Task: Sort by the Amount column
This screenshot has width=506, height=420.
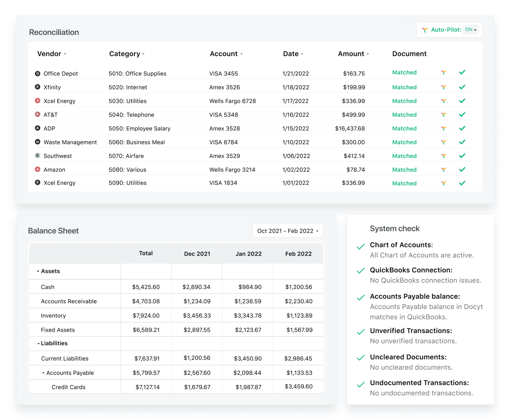Action: point(353,54)
